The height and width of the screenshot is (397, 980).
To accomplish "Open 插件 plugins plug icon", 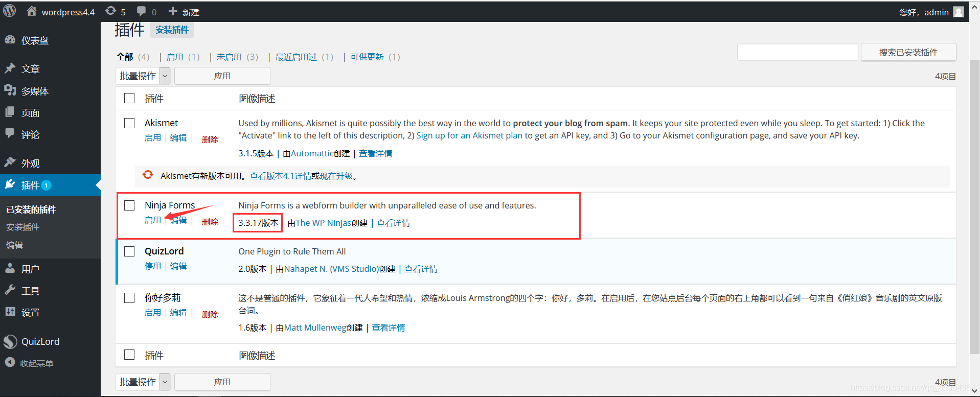I will point(10,184).
